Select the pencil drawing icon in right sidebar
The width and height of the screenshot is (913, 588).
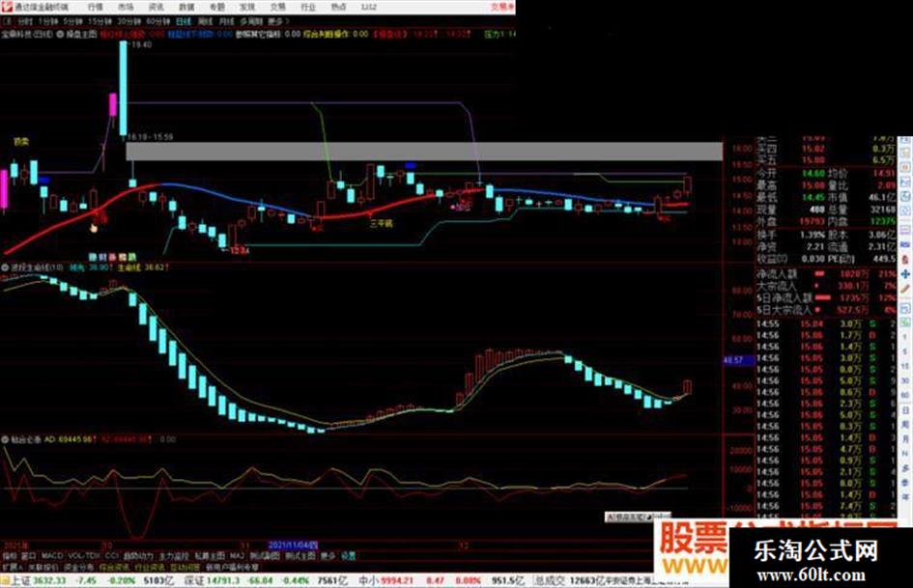(x=905, y=289)
